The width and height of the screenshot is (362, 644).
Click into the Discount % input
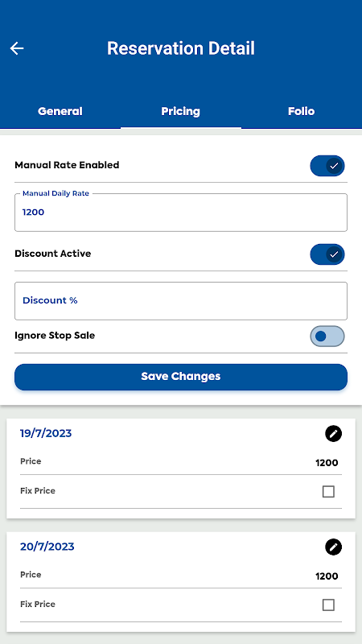(181, 300)
